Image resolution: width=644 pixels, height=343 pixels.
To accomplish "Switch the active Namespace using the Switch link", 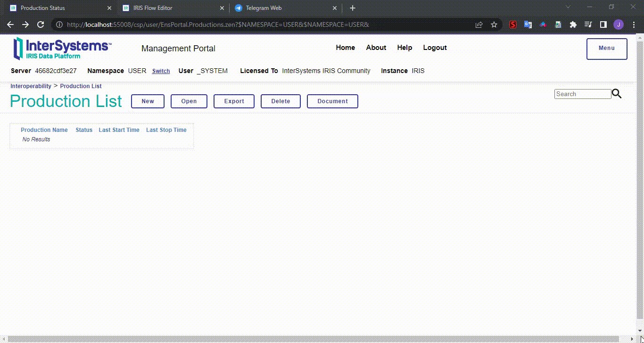I will point(161,71).
